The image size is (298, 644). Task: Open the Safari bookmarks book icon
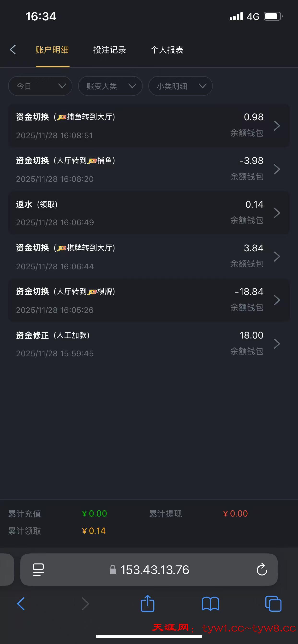(x=210, y=604)
